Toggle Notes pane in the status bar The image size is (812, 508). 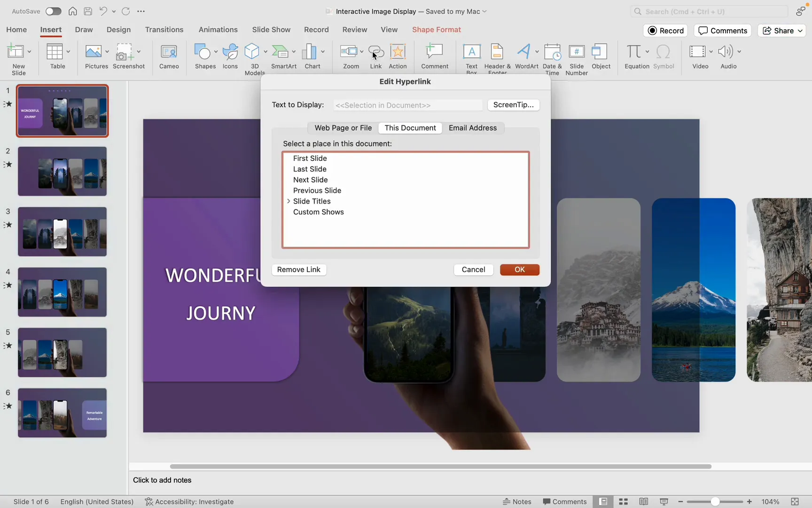[x=517, y=502]
